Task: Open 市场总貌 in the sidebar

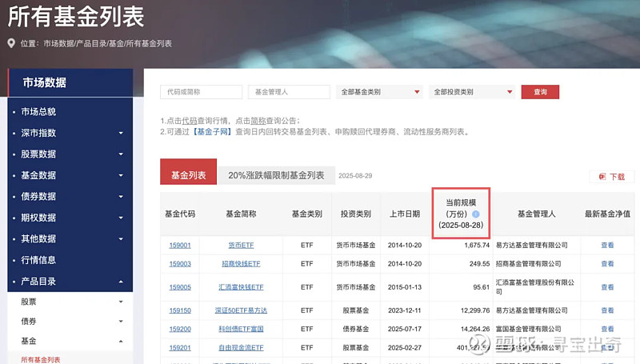Action: [x=38, y=112]
